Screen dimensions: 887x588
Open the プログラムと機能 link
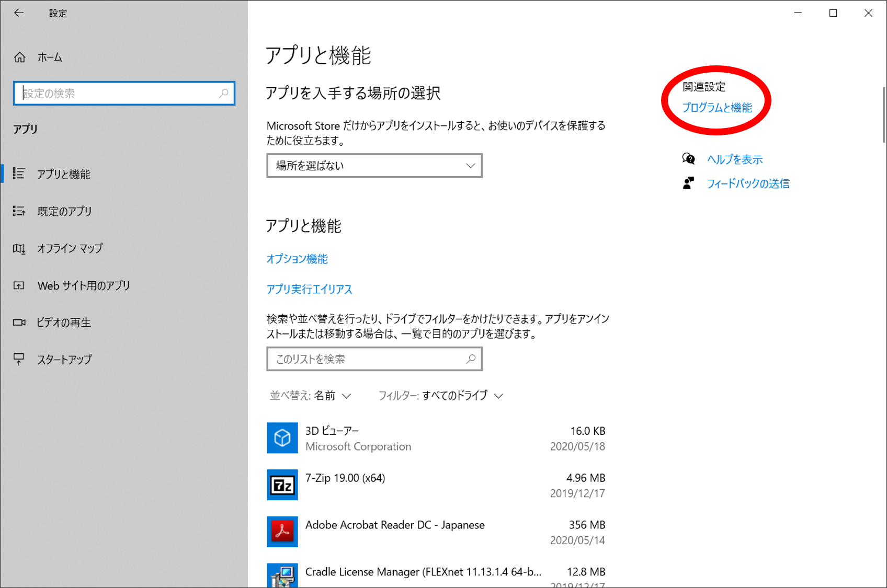tap(717, 108)
